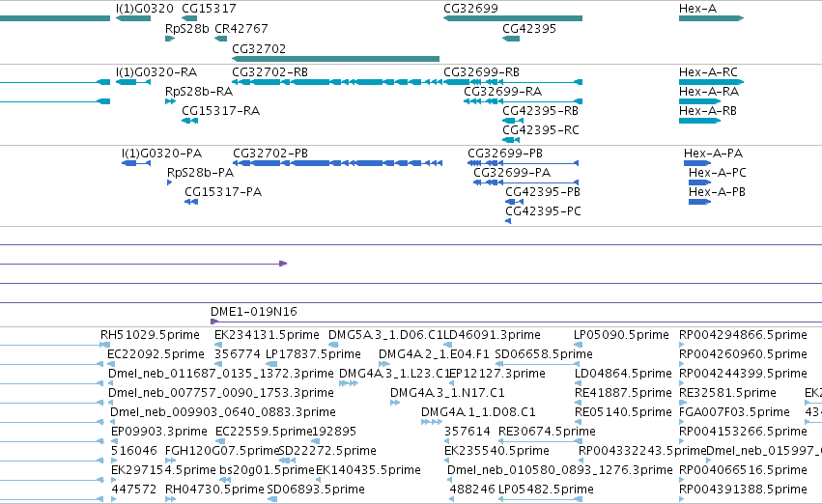Click EST FGA007F03.5prime label

point(734,411)
